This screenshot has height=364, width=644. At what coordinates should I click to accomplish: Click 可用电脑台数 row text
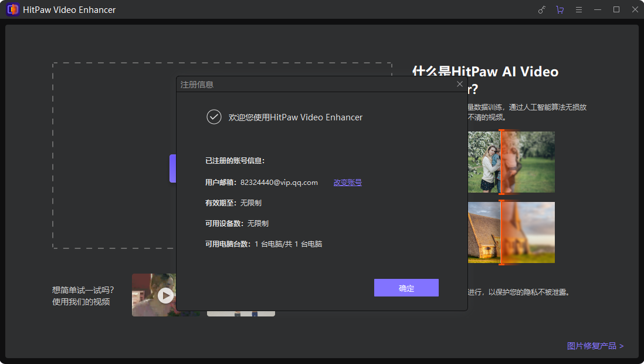tap(264, 244)
